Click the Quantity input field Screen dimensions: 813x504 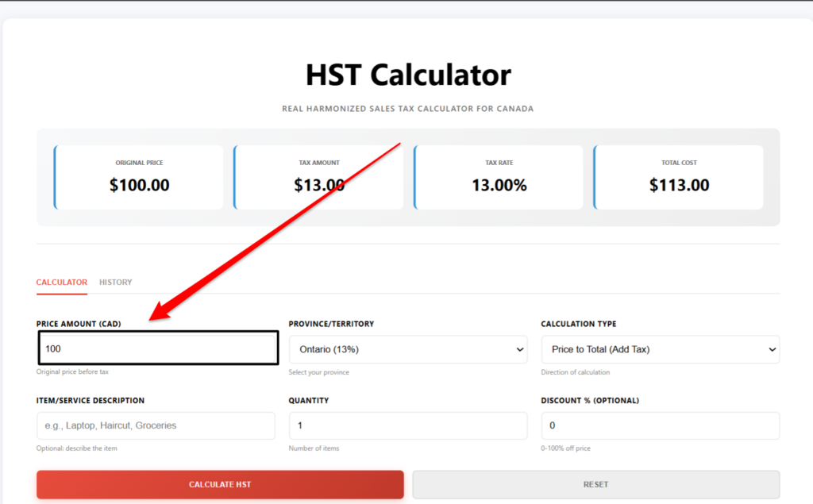408,425
